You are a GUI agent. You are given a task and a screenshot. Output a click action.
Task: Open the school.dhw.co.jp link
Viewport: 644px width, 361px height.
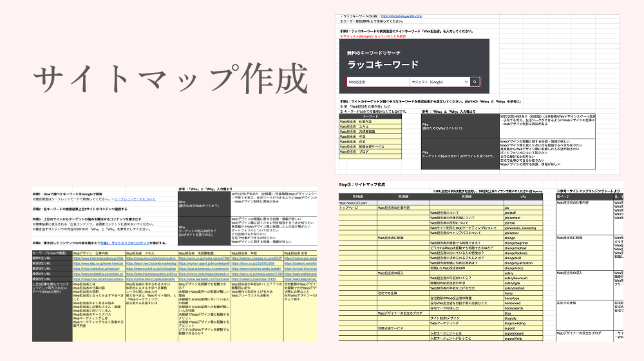(x=300, y=268)
